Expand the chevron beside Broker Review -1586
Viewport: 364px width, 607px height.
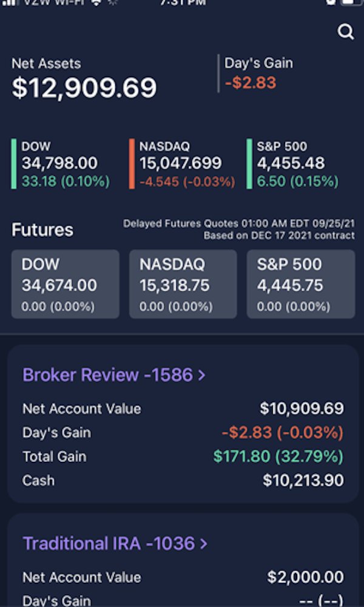coord(202,375)
